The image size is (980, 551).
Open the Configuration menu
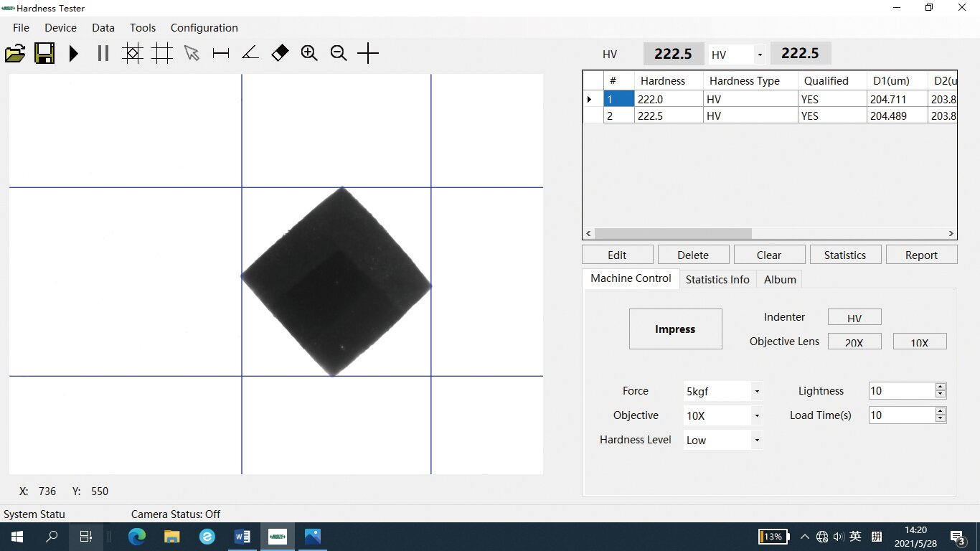[x=204, y=28]
